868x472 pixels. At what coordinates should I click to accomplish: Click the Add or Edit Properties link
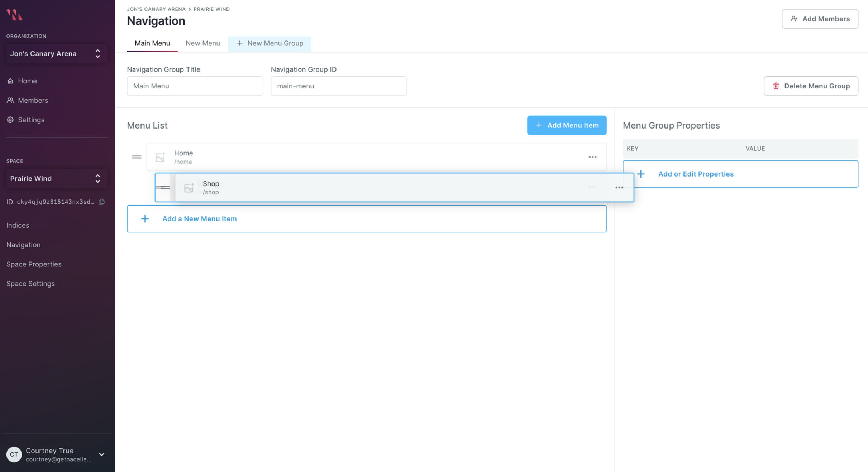695,174
